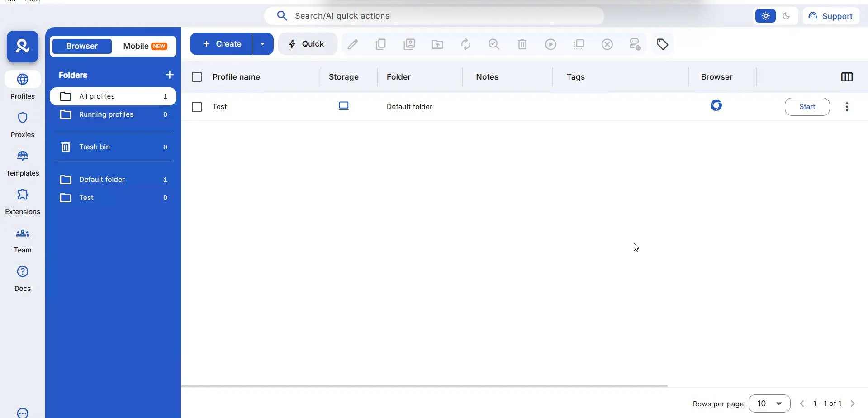Start the Test profile

(x=807, y=107)
